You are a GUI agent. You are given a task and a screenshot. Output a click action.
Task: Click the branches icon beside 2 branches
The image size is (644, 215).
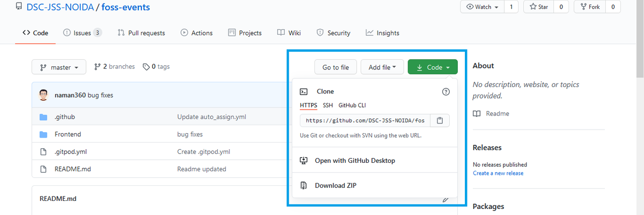[x=98, y=67]
